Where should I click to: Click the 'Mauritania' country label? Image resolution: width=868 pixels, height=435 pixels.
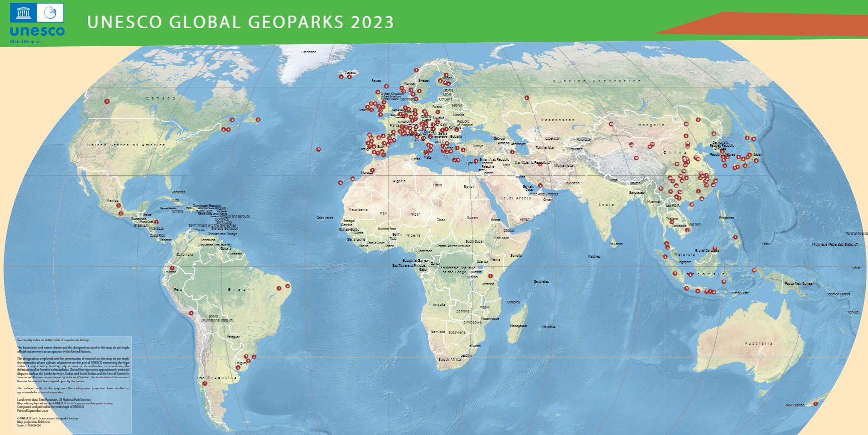click(x=358, y=209)
